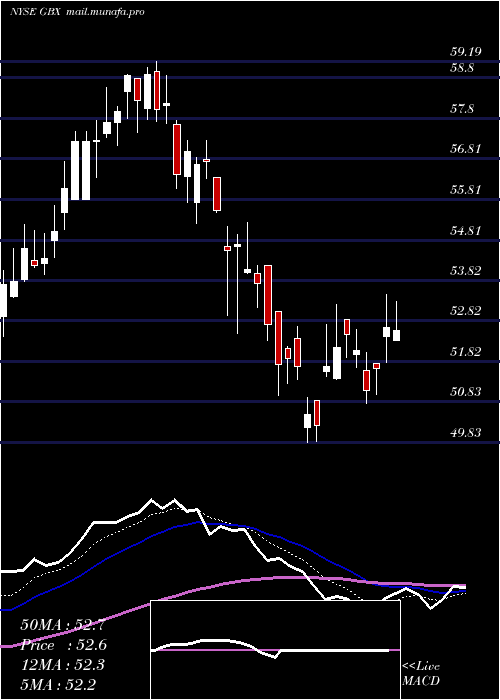Click the 59.19 price level label
Image resolution: width=500 pixels, height=700 pixels.
[x=465, y=52]
